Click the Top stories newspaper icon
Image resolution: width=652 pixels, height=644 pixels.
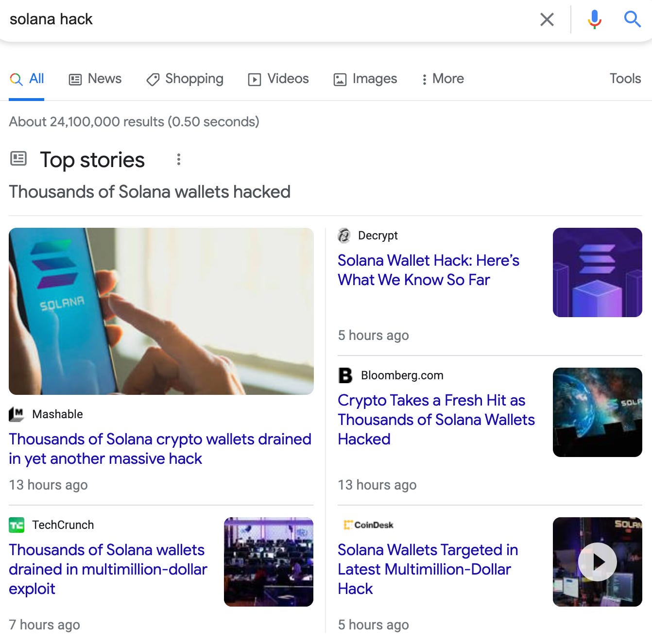(18, 158)
